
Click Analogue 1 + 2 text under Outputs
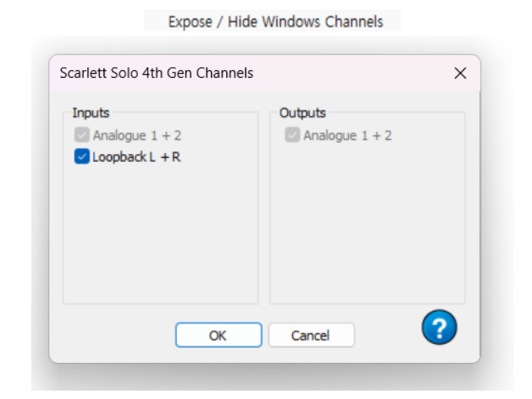[348, 136]
